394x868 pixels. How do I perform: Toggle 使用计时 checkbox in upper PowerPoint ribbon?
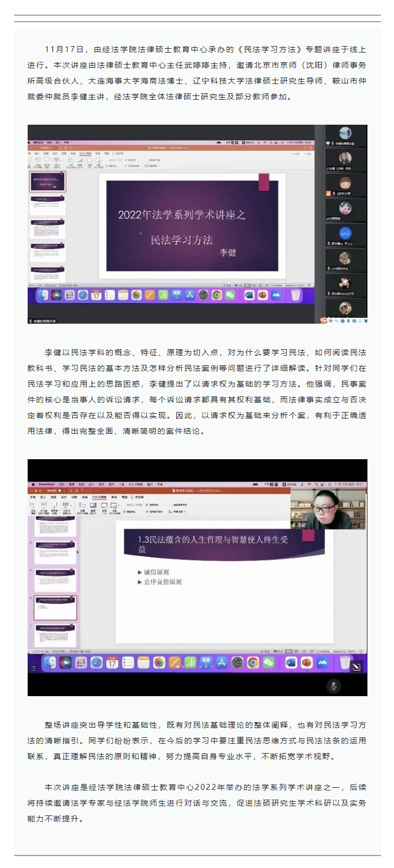pyautogui.click(x=131, y=159)
